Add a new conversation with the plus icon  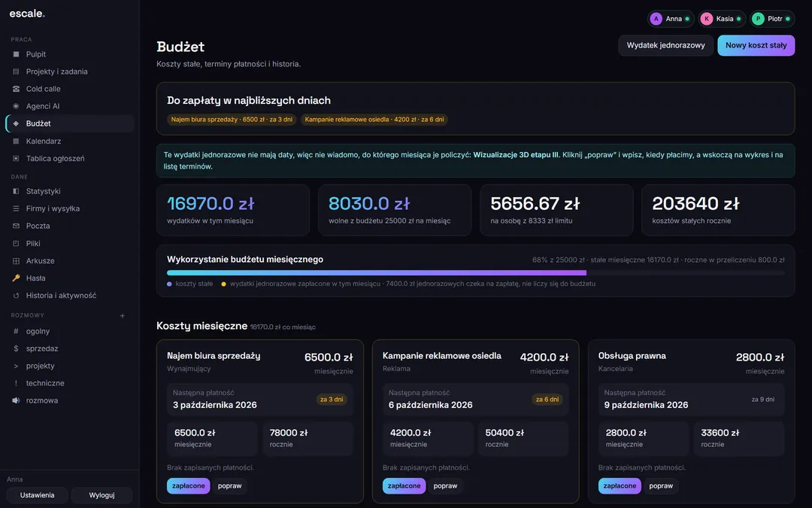click(123, 315)
